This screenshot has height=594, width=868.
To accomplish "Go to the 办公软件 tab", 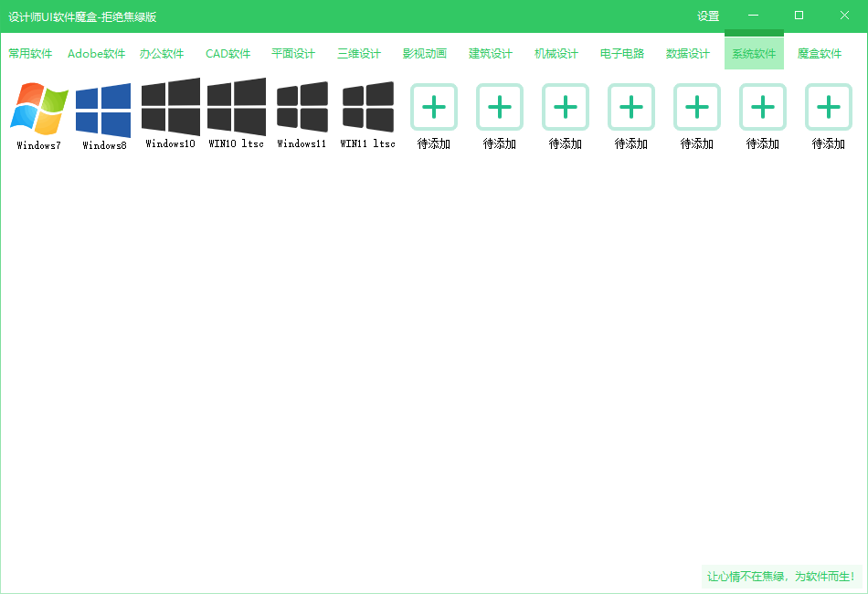I will coord(162,54).
